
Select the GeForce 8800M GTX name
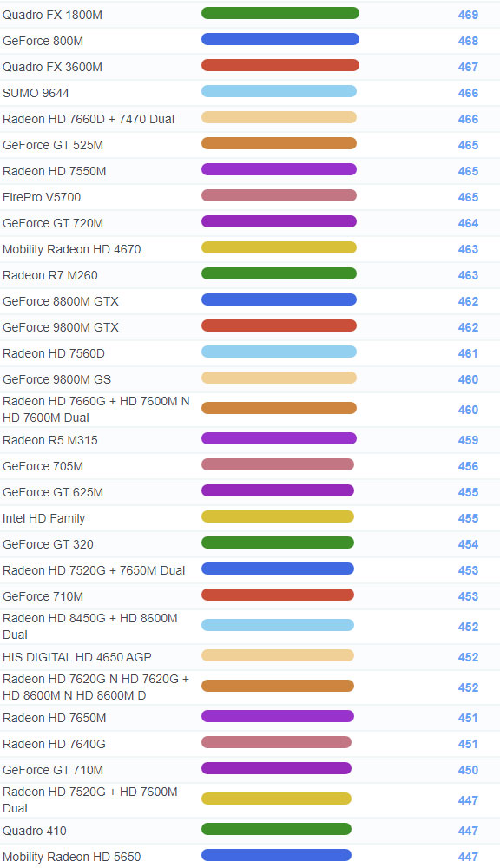(x=61, y=301)
